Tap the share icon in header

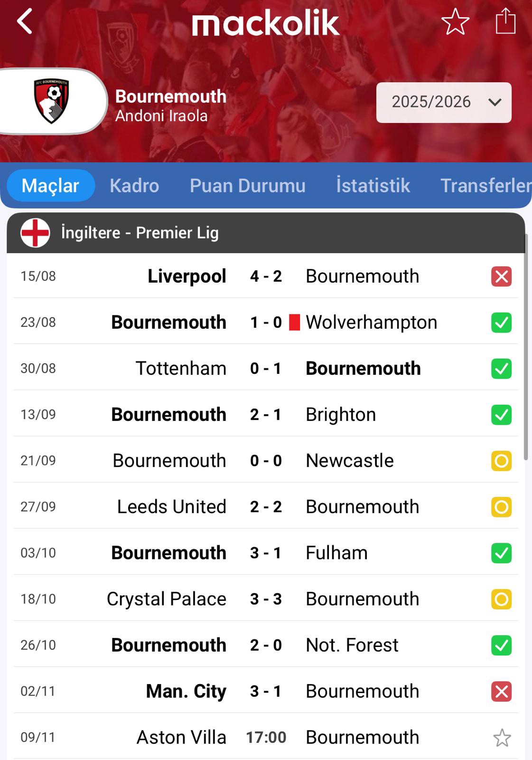[x=505, y=21]
